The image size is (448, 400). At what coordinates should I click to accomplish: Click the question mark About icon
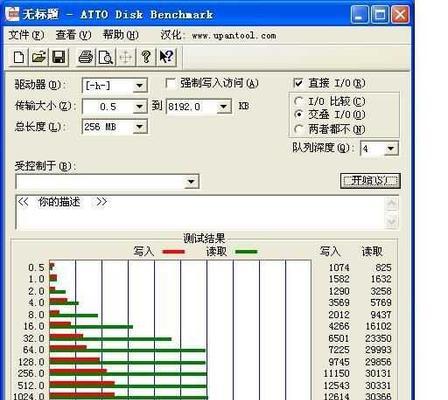pos(146,57)
